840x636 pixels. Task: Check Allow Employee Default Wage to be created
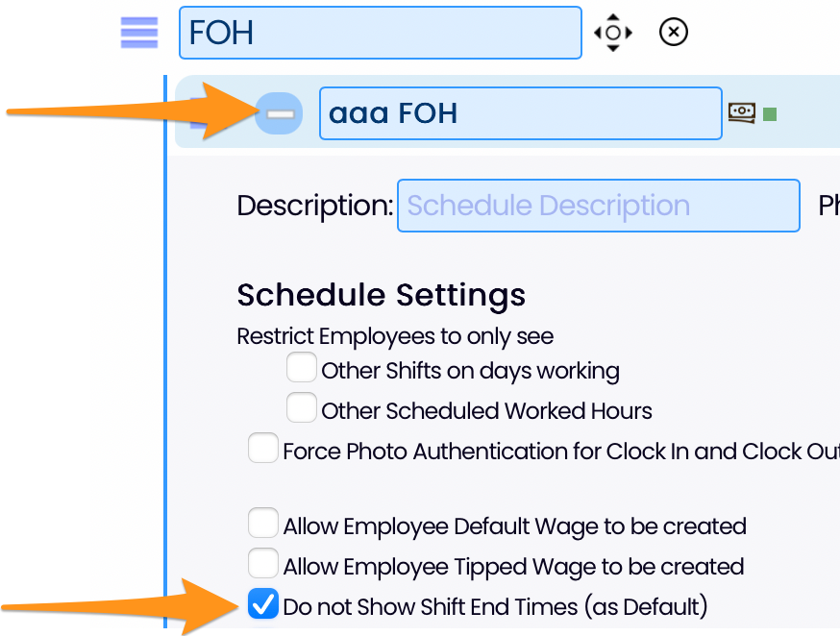click(x=262, y=523)
